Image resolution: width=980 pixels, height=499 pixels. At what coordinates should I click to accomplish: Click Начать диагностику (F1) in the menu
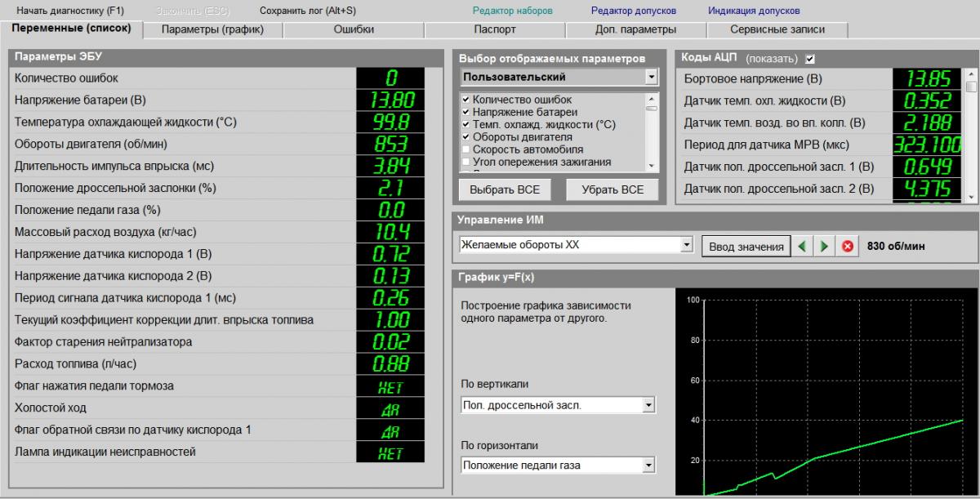click(71, 11)
